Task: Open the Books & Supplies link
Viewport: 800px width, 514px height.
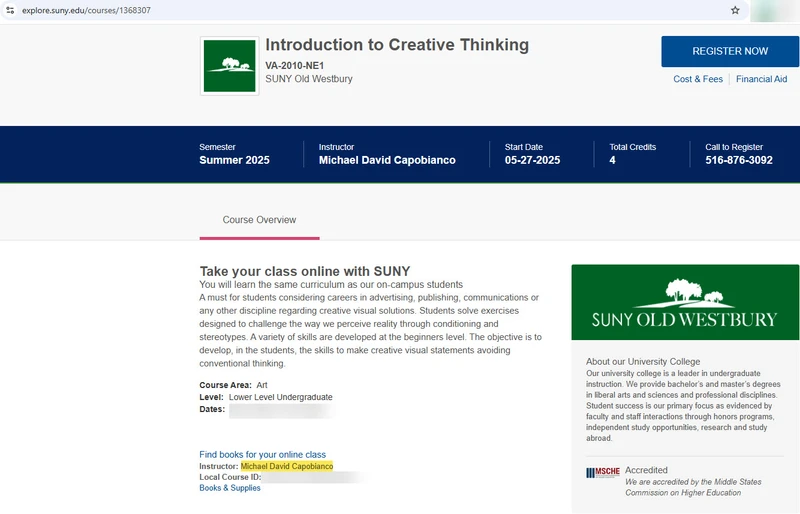Action: [x=230, y=488]
